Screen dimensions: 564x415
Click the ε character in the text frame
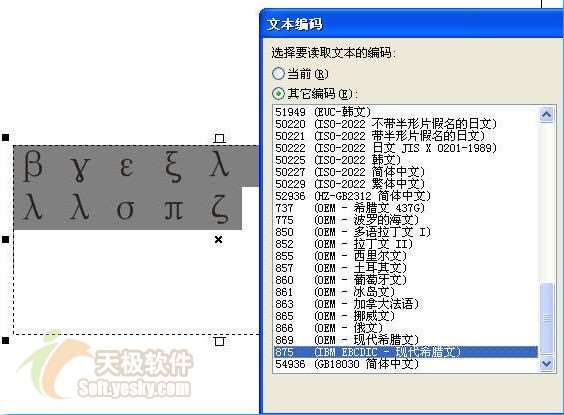[x=126, y=167]
